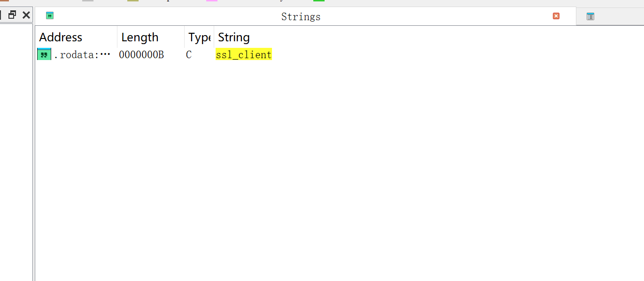Select the yellow highlighted ssl_client entry
The width and height of the screenshot is (644, 281).
click(243, 54)
